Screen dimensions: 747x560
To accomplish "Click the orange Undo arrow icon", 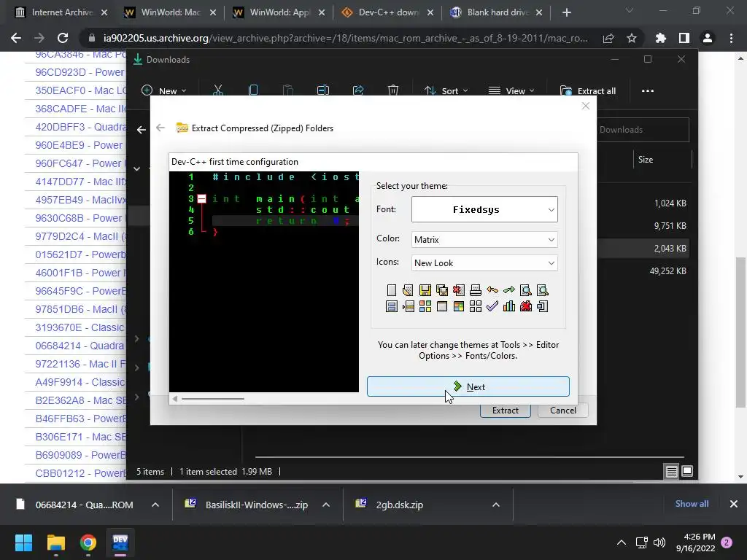I will (x=492, y=290).
